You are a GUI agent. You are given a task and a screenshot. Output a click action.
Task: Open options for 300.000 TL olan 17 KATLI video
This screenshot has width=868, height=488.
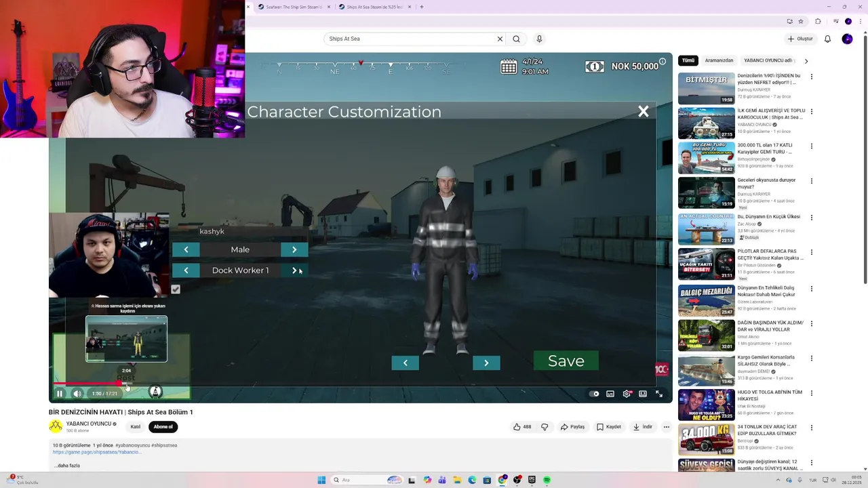pos(811,146)
